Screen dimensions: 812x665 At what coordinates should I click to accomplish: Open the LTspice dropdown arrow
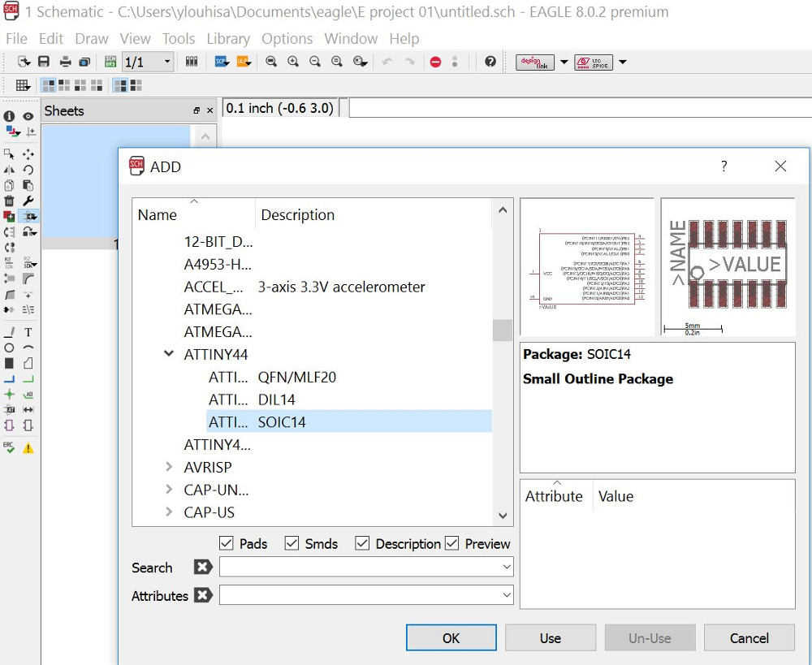point(623,63)
